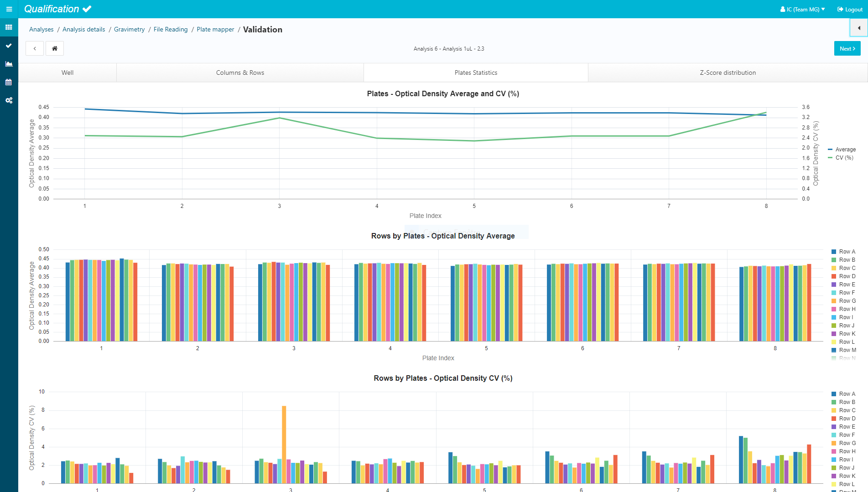
Task: Toggle Row A in the Average chart legend
Action: (x=843, y=252)
